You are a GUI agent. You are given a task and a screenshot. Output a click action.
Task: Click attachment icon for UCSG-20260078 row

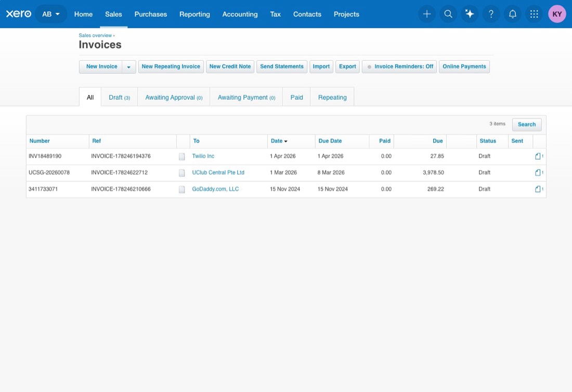[x=539, y=173]
